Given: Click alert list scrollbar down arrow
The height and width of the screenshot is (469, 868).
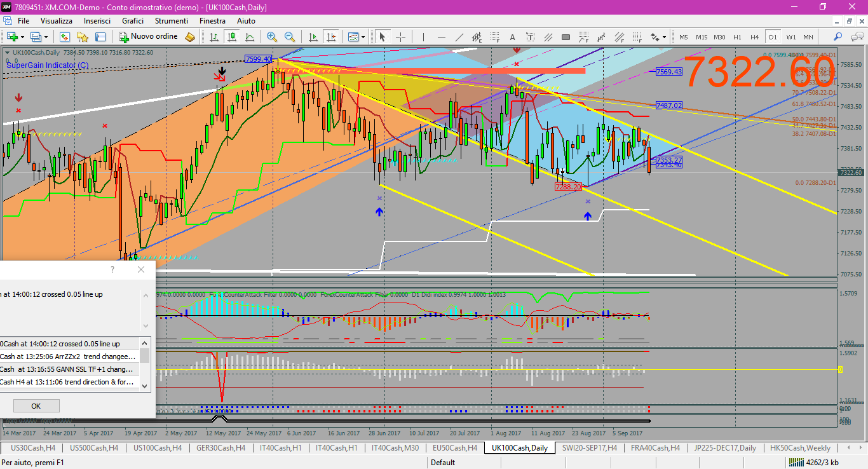Looking at the screenshot, I should (x=146, y=385).
